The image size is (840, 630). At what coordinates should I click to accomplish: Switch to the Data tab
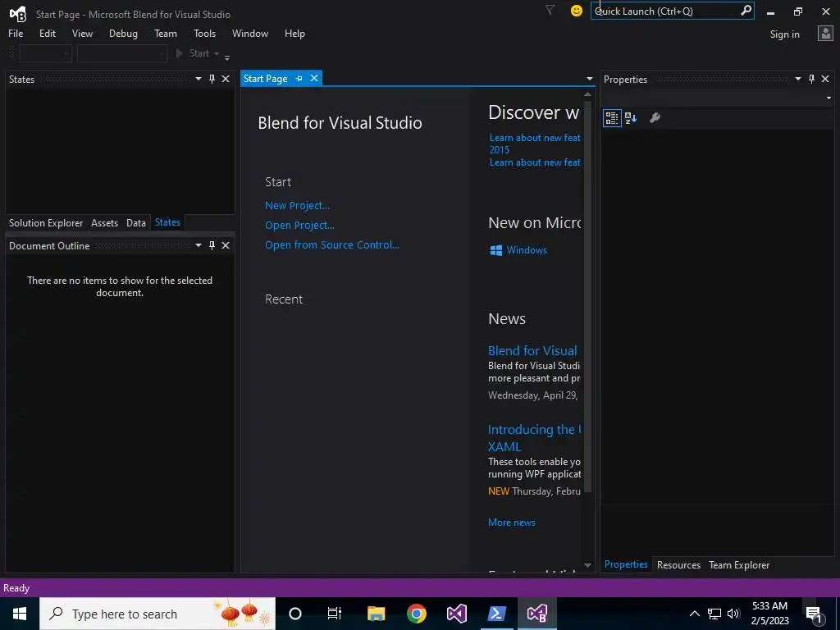coord(136,223)
